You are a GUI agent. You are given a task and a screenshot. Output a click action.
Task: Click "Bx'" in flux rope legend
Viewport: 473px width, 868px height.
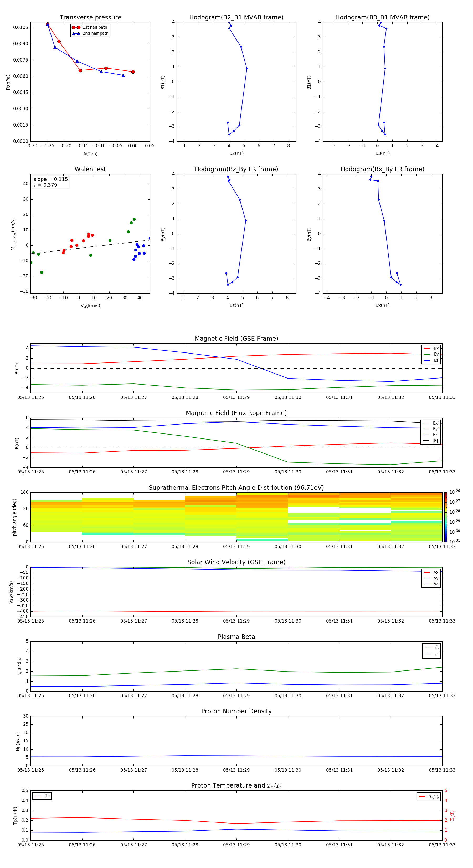431,423
